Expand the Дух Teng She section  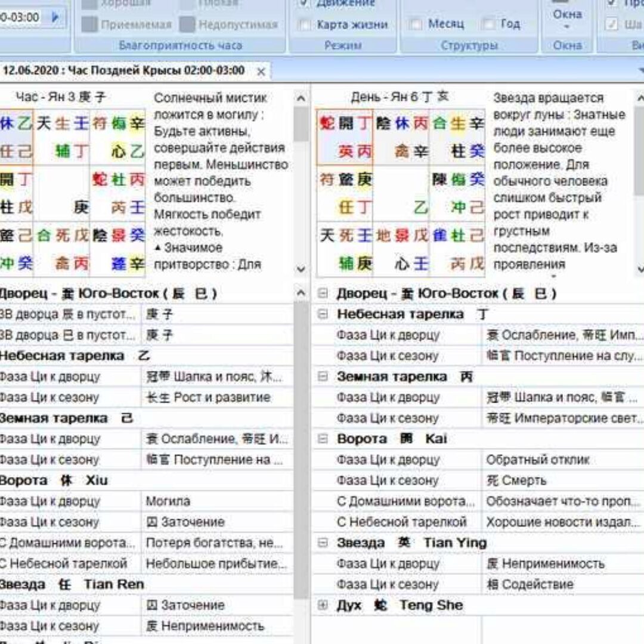(323, 605)
